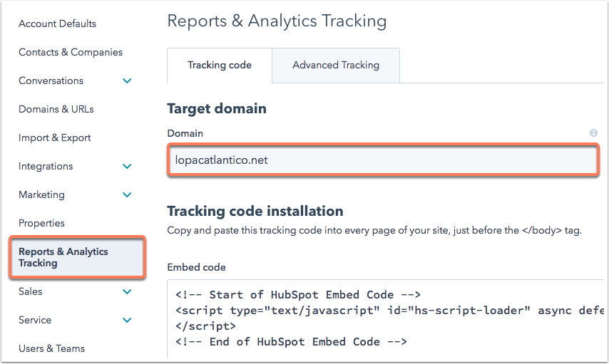Open Account Defaults settings
This screenshot has width=609, height=364.
58,24
